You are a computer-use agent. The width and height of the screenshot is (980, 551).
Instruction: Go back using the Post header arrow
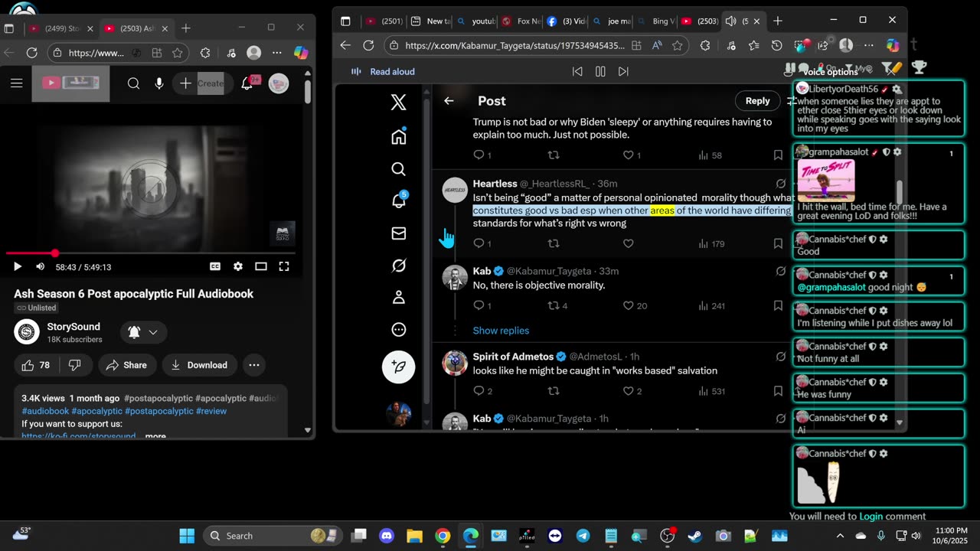coord(449,101)
